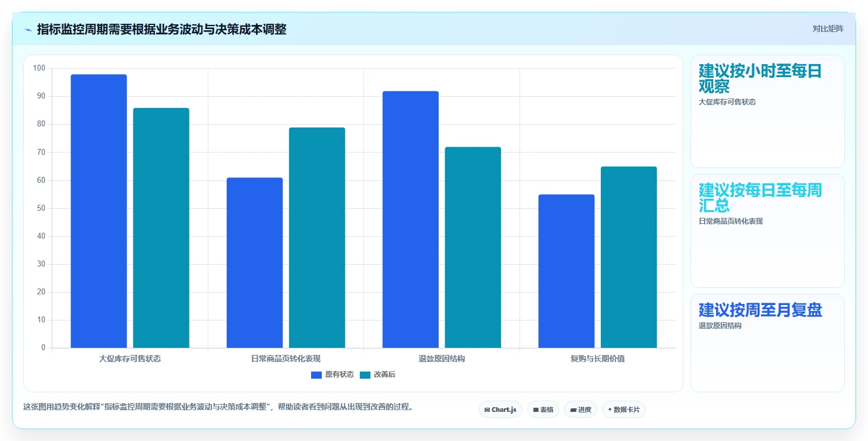Click the 数据卡片 tag
The height and width of the screenshot is (441, 868).
tap(624, 410)
